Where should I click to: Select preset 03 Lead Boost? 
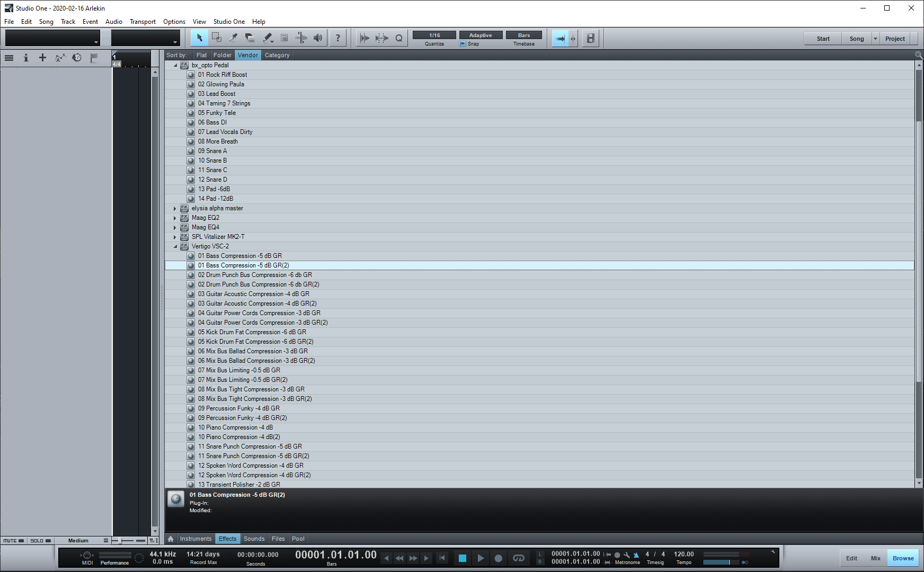coord(217,94)
